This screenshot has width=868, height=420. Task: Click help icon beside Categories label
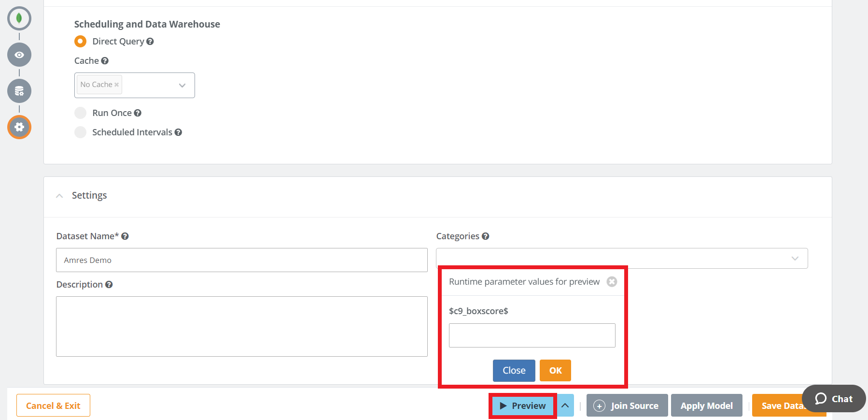click(486, 236)
